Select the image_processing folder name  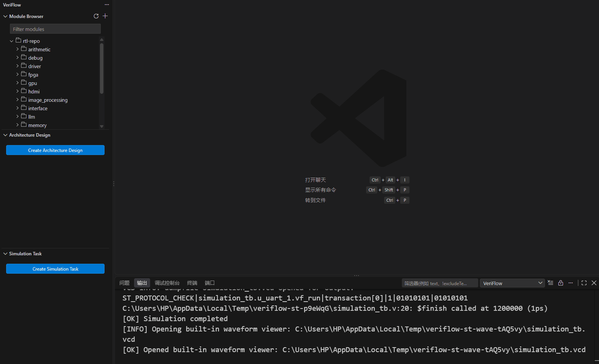[48, 100]
